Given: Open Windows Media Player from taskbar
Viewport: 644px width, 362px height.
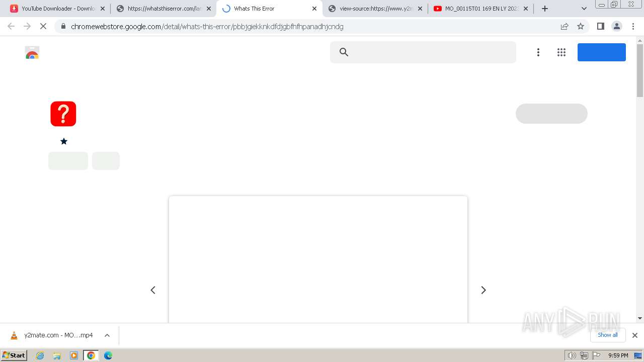Looking at the screenshot, I should (x=74, y=355).
